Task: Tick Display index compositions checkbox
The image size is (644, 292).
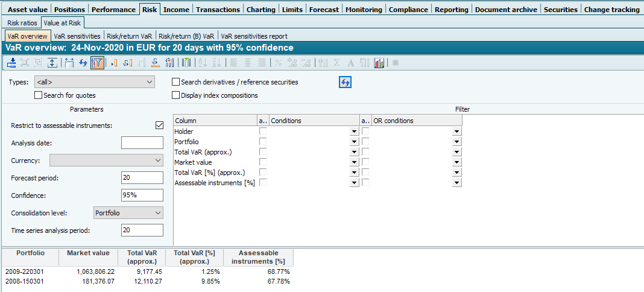Action: point(176,95)
